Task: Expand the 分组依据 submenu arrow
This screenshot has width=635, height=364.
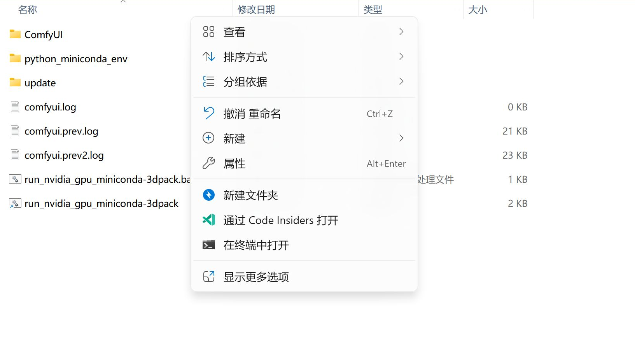Action: pos(401,81)
